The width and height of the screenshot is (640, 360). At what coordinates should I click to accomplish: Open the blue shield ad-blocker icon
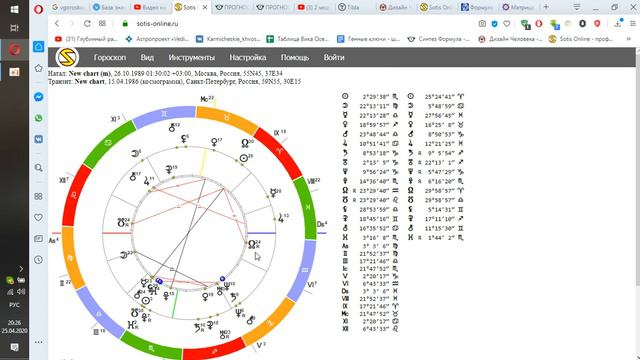click(x=494, y=24)
